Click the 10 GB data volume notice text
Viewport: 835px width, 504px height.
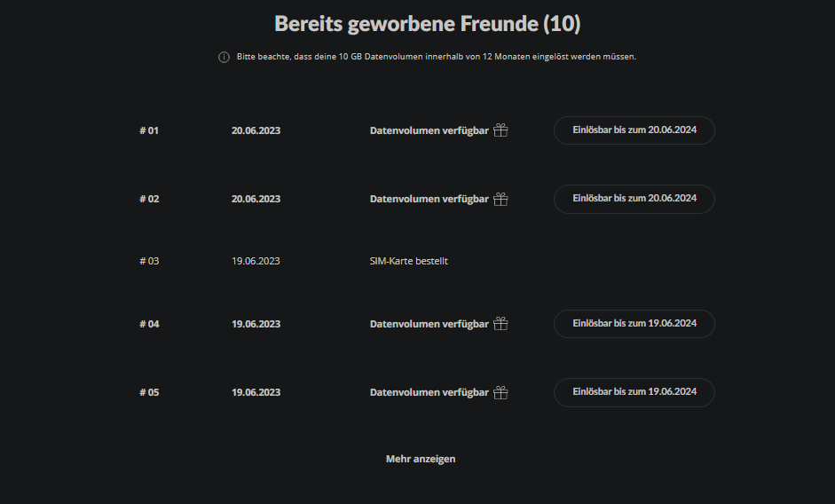[x=436, y=57]
